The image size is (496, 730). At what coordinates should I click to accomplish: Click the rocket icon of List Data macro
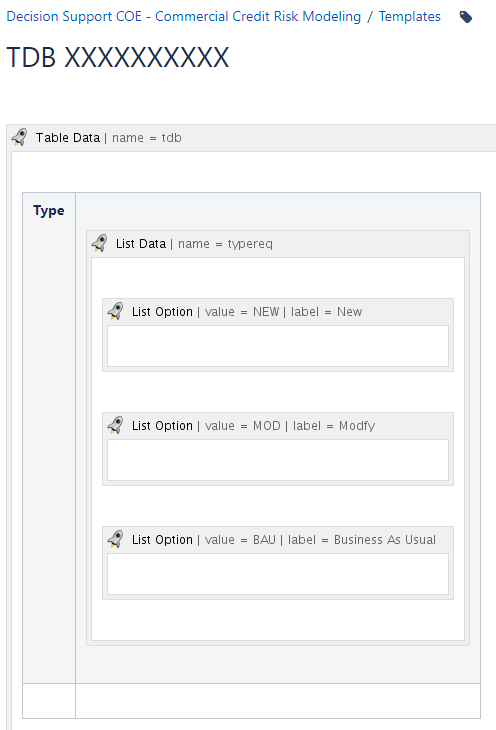pos(99,243)
